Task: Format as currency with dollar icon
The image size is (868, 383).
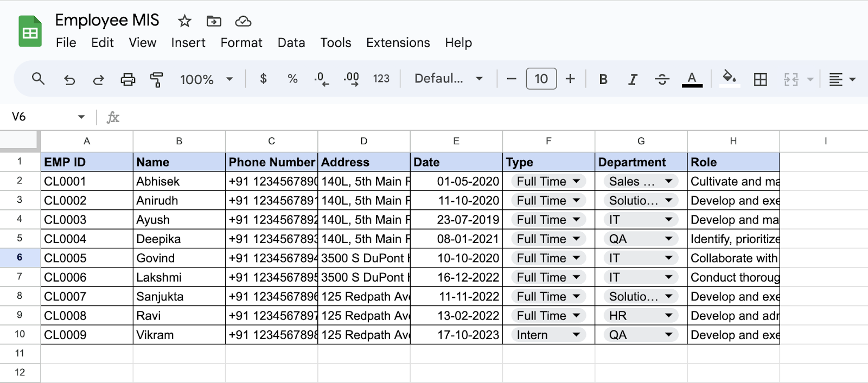Action: pyautogui.click(x=263, y=79)
